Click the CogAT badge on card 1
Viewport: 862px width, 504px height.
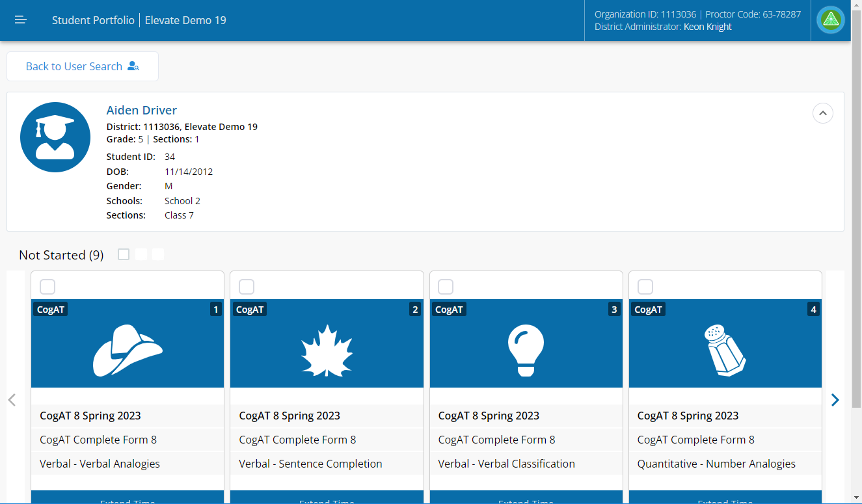pos(51,310)
